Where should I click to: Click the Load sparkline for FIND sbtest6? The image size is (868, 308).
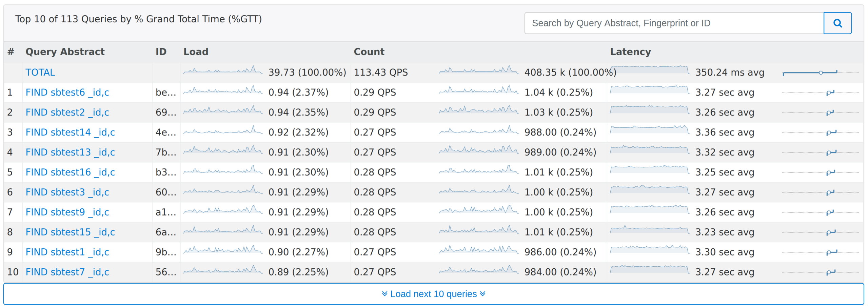(222, 92)
